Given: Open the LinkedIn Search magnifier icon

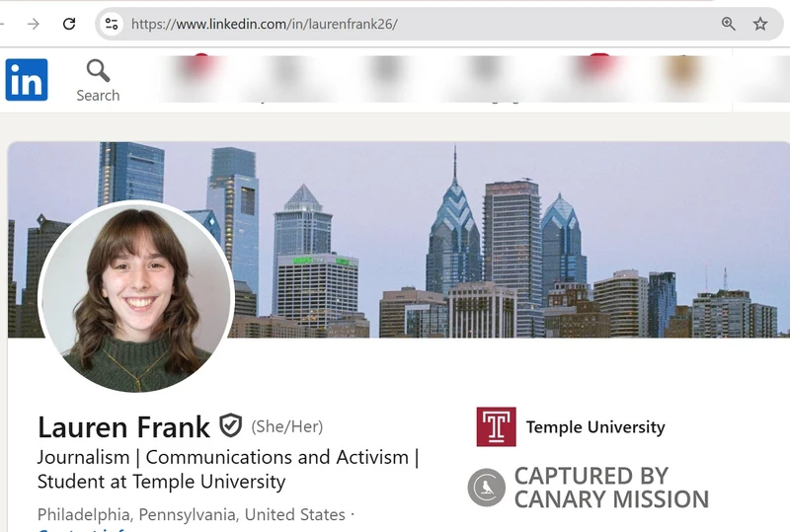Looking at the screenshot, I should (98, 71).
